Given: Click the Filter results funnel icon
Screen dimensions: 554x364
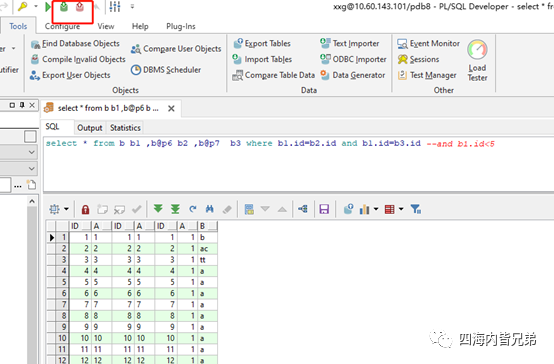Looking at the screenshot, I should (x=416, y=209).
